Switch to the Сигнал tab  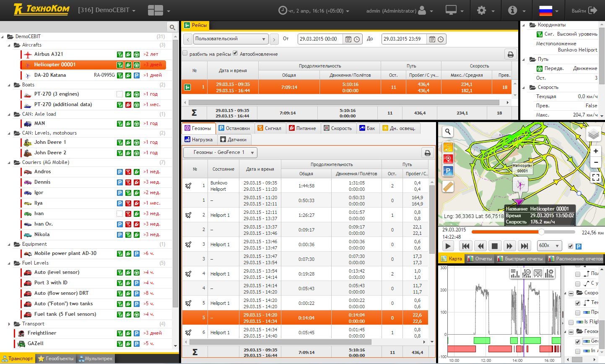click(269, 128)
